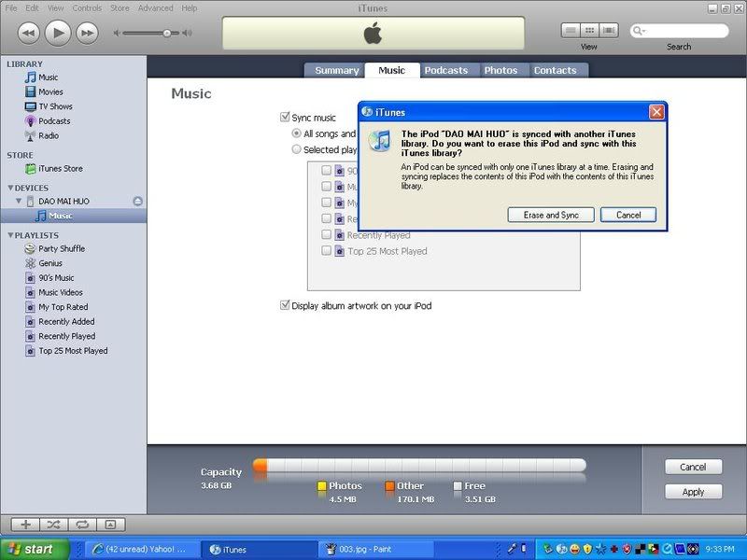Toggle Display album artwork on your iPod

click(285, 306)
